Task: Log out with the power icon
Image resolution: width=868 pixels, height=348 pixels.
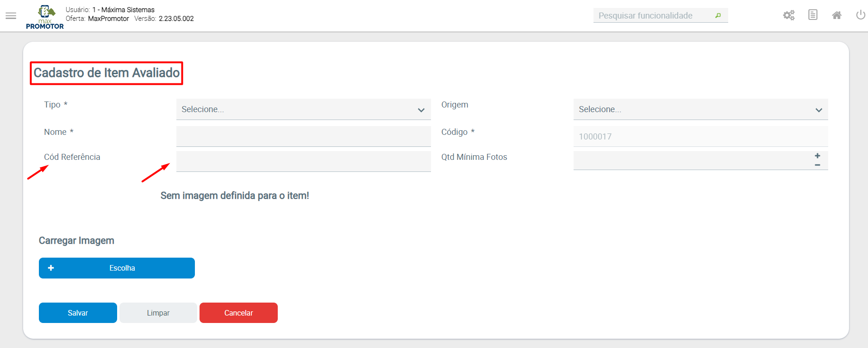Action: [861, 15]
